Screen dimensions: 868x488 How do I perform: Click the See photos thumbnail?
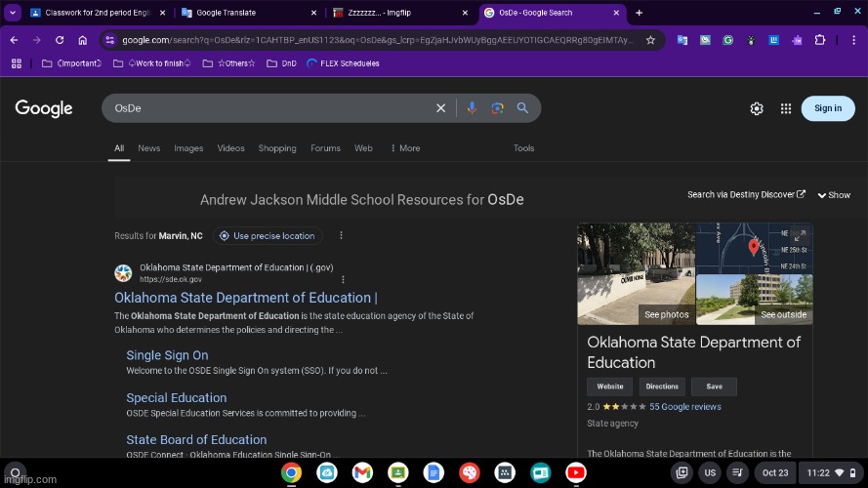636,273
